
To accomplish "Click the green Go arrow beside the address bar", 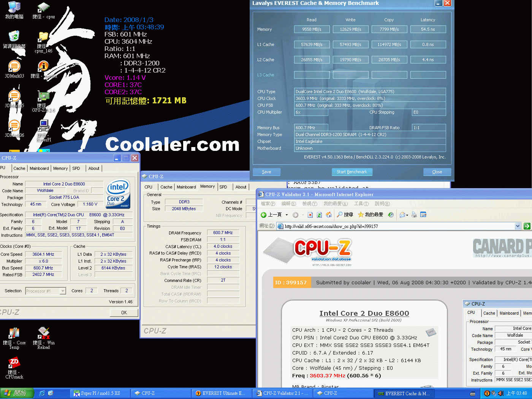I will point(527,226).
